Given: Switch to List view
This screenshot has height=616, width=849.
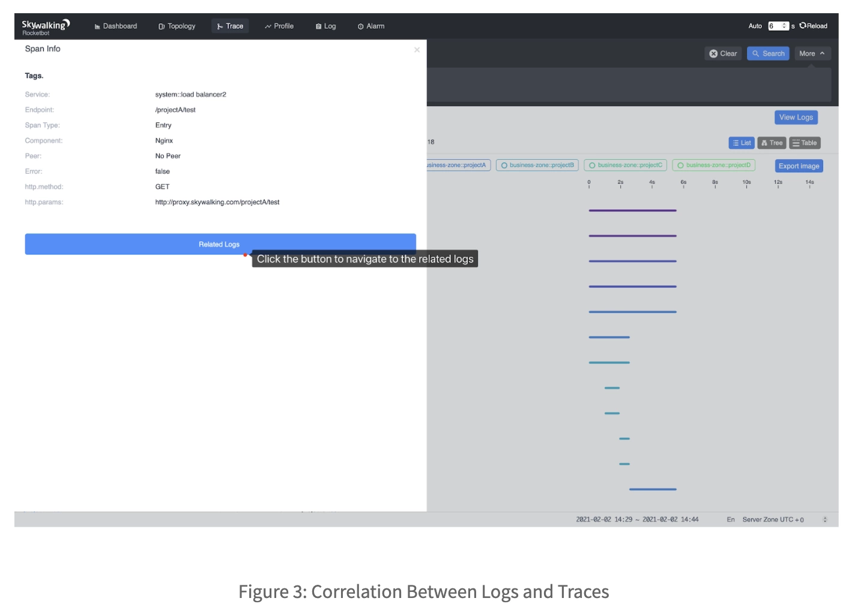Looking at the screenshot, I should [x=742, y=143].
